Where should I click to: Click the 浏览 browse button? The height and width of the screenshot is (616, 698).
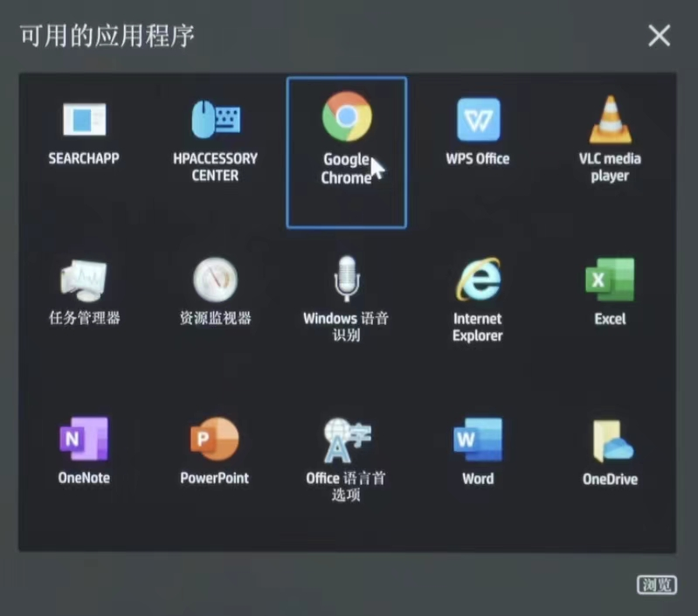click(657, 585)
